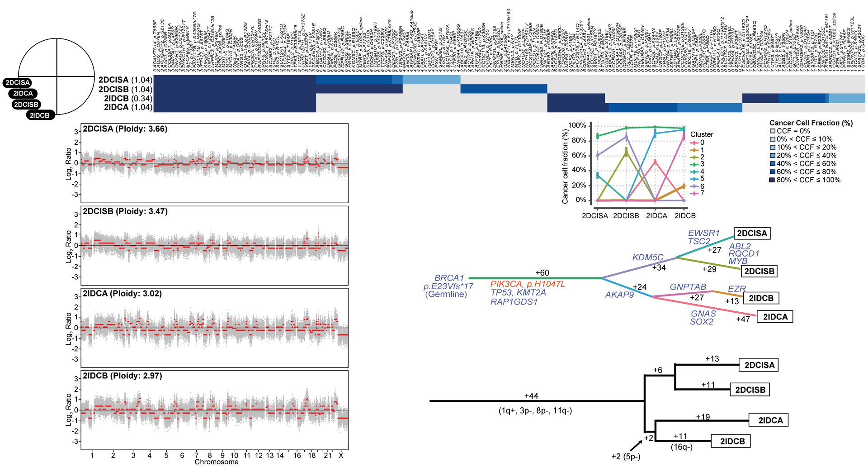Click the 'Cancer Cell Fraction (%)' legend title
The height and width of the screenshot is (467, 868).
811,123
